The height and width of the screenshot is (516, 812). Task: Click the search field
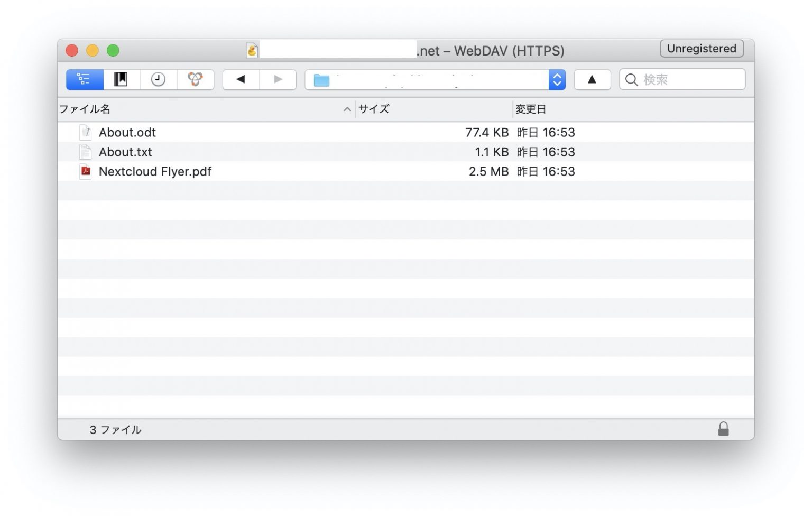(687, 80)
